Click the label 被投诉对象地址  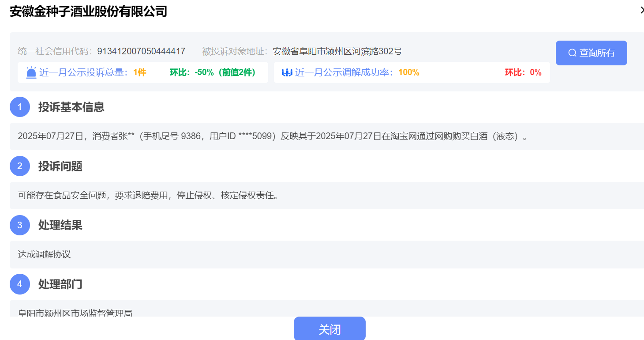tap(235, 52)
